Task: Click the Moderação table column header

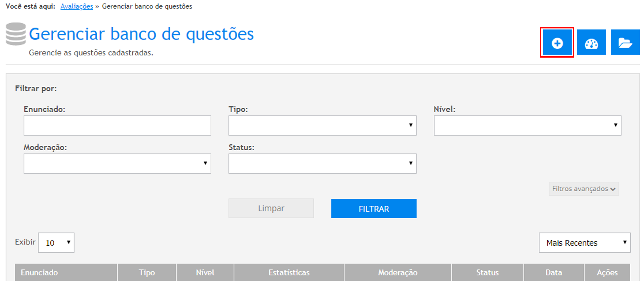Action: (398, 273)
